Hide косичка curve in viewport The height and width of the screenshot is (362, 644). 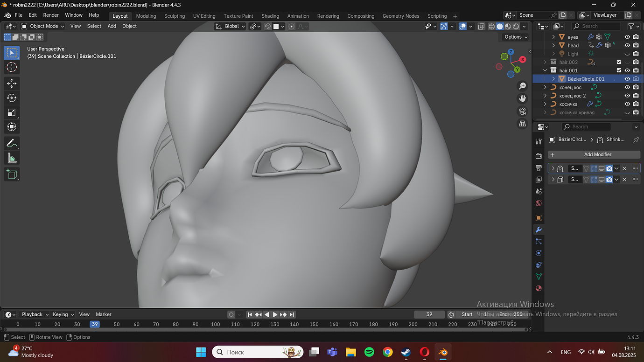[x=627, y=104]
